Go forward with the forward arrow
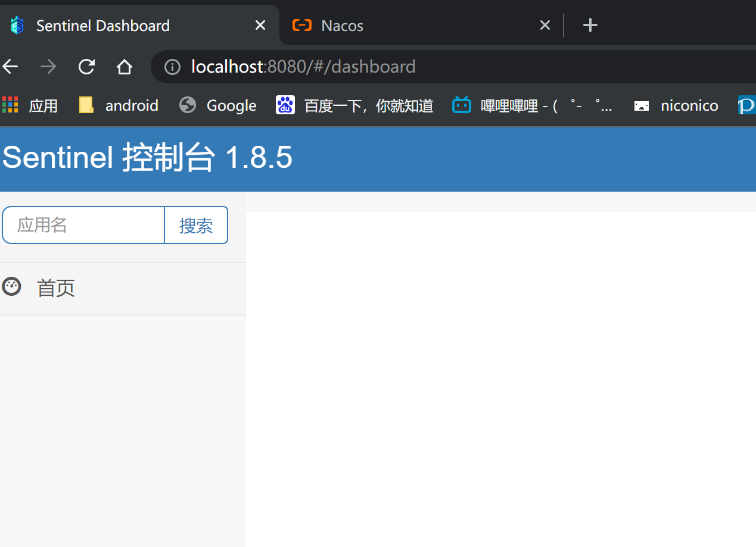The image size is (756, 547). [48, 67]
